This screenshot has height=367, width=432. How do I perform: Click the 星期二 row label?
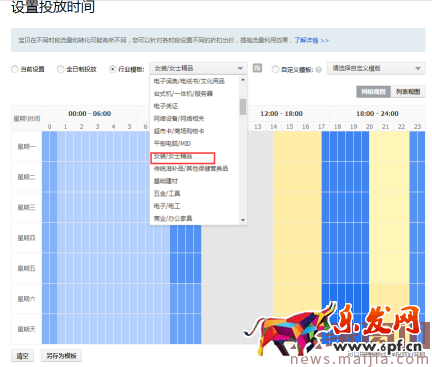[26, 177]
